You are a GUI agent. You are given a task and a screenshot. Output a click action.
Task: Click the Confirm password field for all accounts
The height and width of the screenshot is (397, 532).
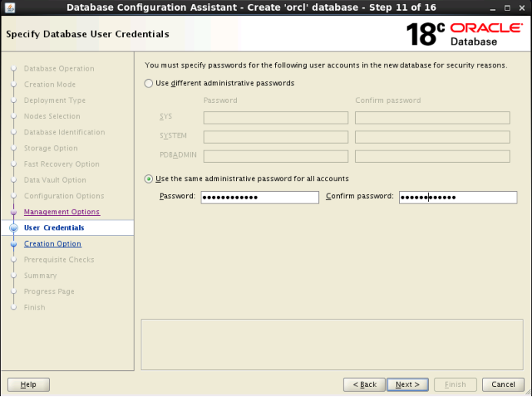(x=458, y=197)
